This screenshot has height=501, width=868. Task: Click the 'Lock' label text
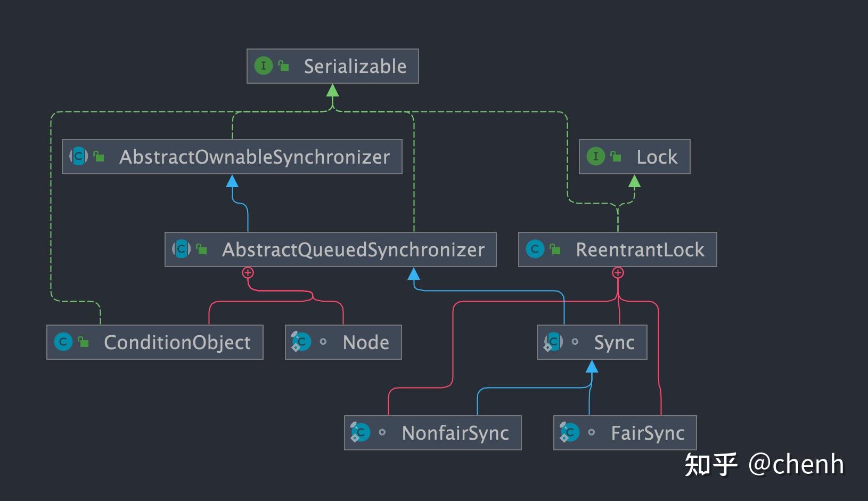pyautogui.click(x=657, y=157)
